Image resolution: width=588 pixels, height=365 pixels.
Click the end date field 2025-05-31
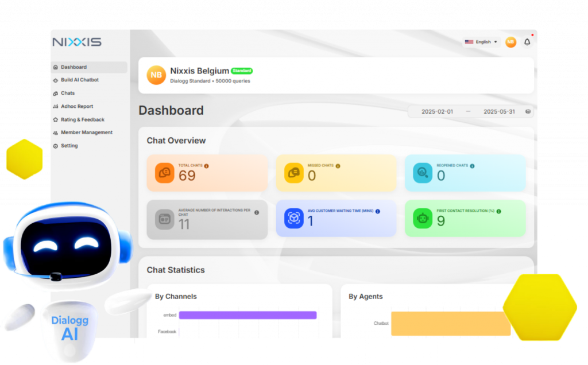point(499,112)
